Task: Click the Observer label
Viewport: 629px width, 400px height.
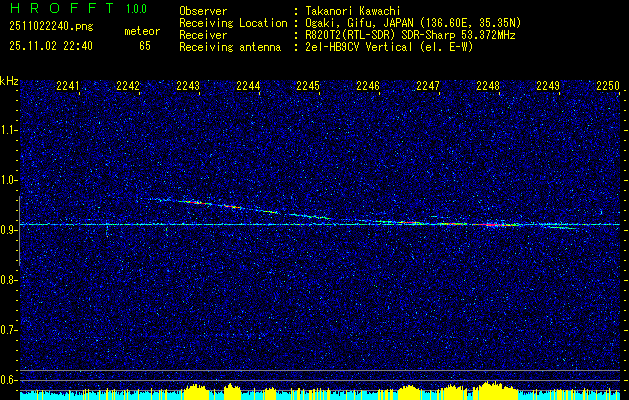Action: pos(203,11)
